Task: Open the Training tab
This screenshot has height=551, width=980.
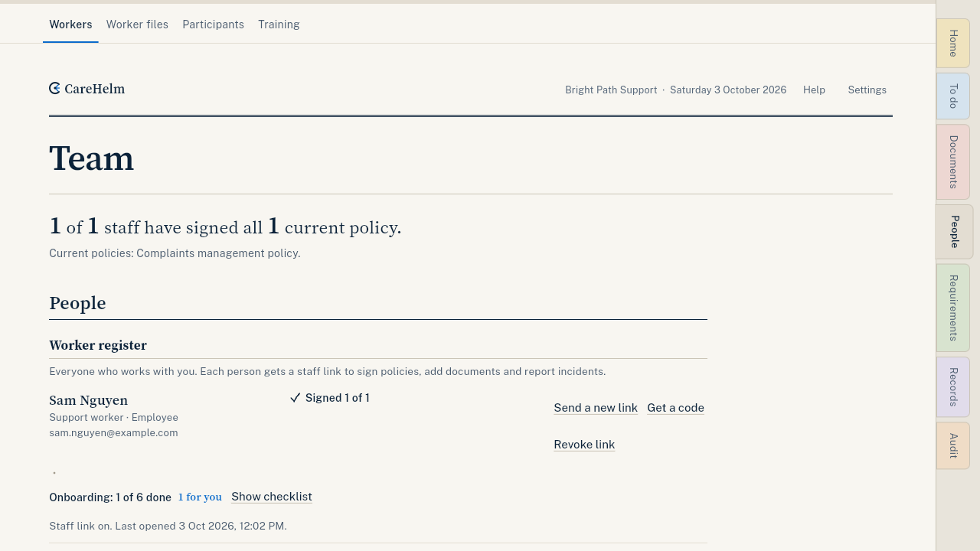Action: click(x=279, y=24)
